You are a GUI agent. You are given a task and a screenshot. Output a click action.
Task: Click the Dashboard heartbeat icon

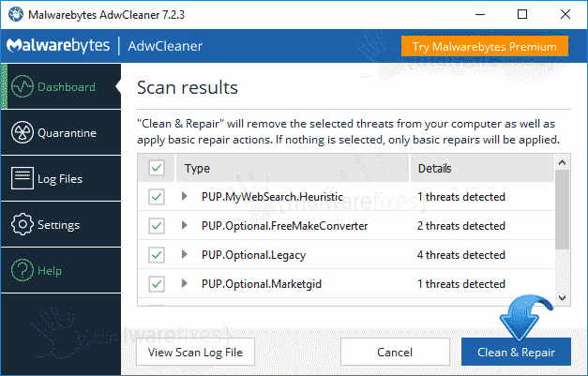point(23,86)
